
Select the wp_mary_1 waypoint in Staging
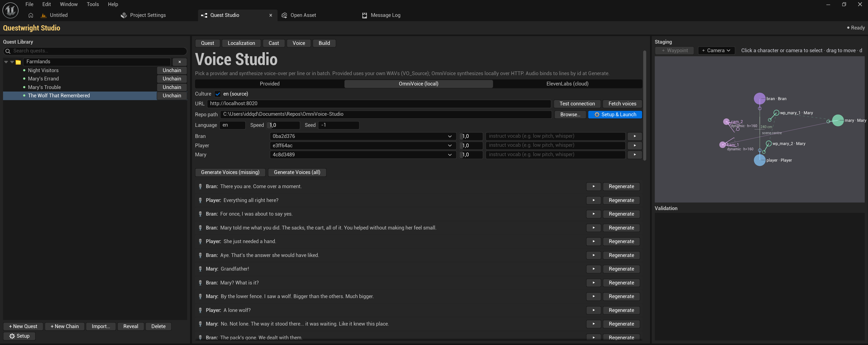pos(776,112)
